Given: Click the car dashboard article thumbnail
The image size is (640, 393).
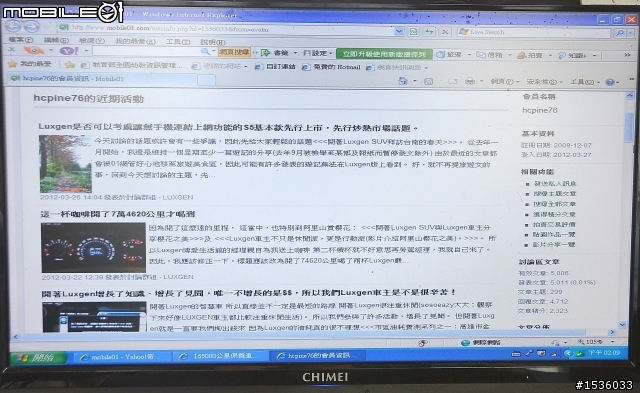Looking at the screenshot, I should (93, 248).
